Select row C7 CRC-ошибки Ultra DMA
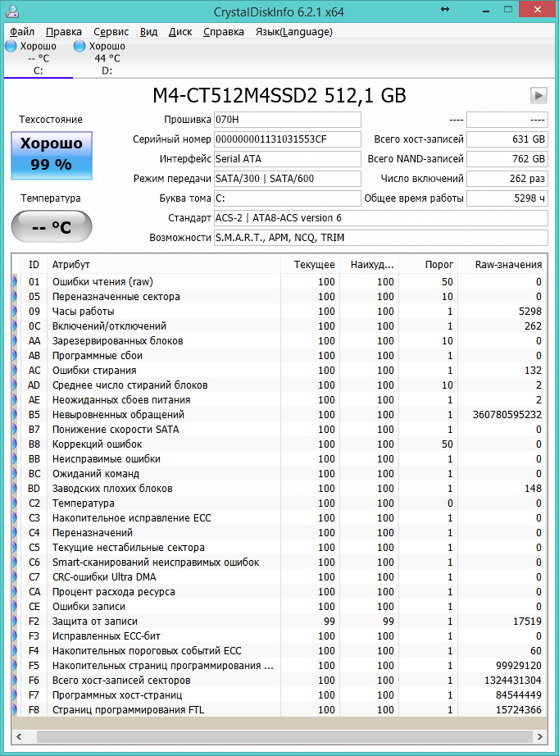This screenshot has height=756, width=559. tap(279, 577)
